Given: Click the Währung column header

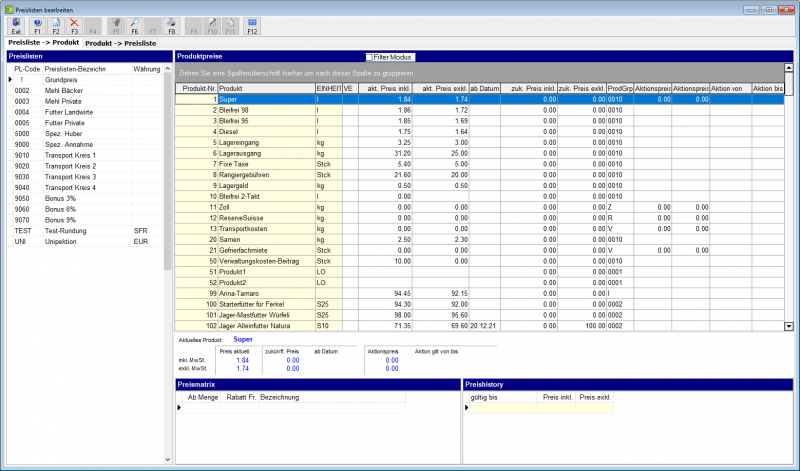Looking at the screenshot, I should (147, 69).
